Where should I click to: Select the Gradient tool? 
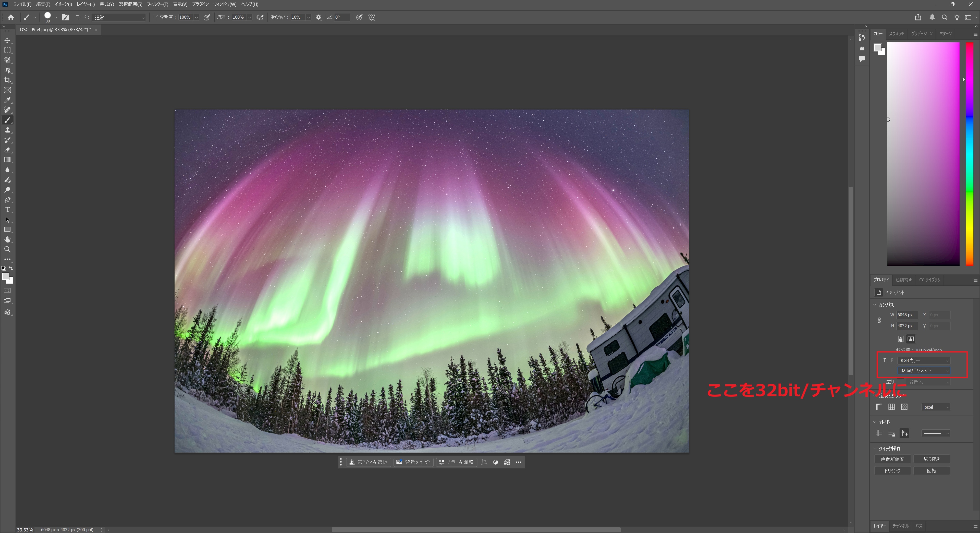pyautogui.click(x=7, y=160)
